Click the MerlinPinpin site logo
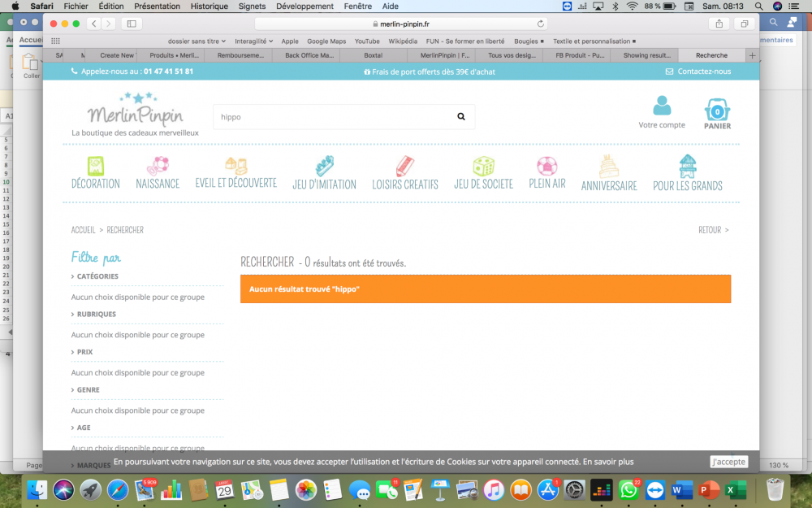812x508 pixels. pyautogui.click(x=135, y=111)
